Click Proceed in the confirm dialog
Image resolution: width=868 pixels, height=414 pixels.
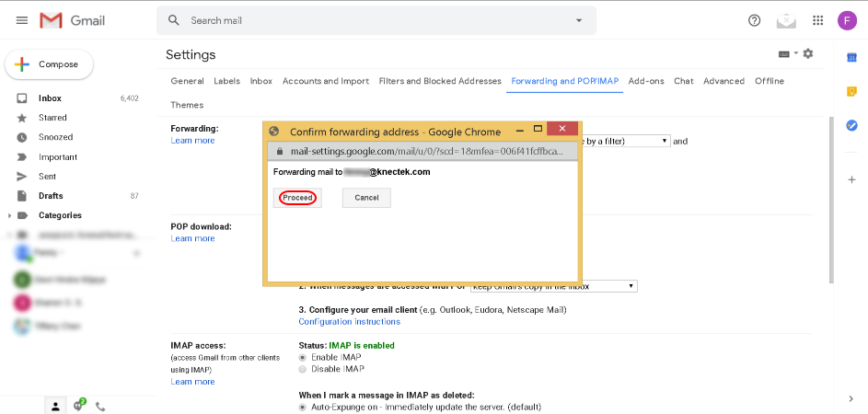pyautogui.click(x=297, y=198)
